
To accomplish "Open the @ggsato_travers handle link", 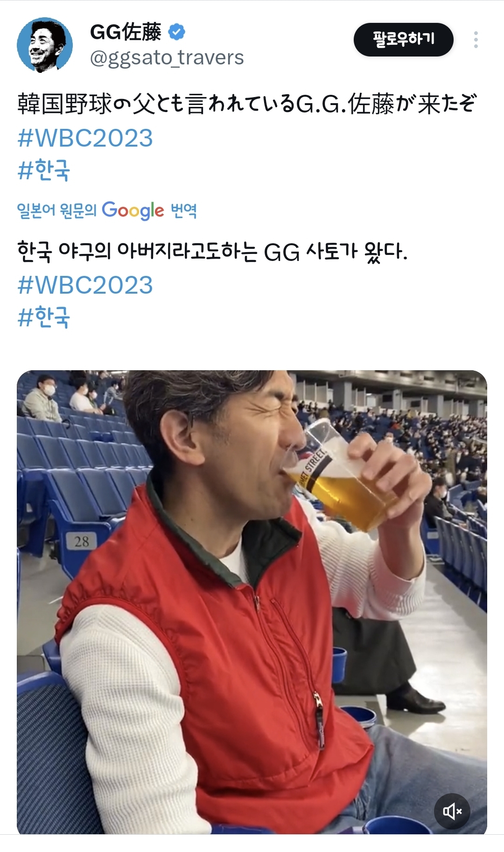I will click(167, 58).
